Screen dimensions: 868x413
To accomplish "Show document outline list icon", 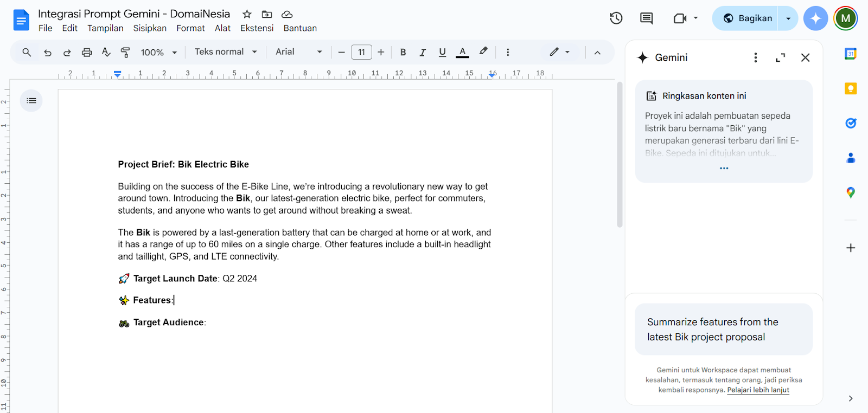I will [x=31, y=101].
